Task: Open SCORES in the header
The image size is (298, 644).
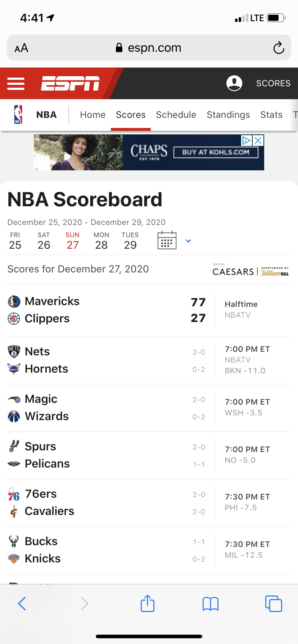Action: tap(273, 83)
